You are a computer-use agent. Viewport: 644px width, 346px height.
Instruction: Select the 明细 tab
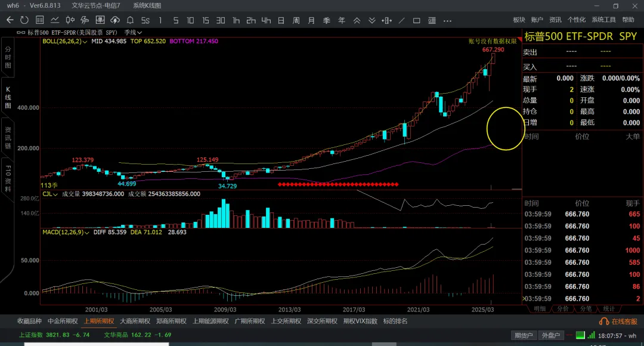pyautogui.click(x=540, y=308)
